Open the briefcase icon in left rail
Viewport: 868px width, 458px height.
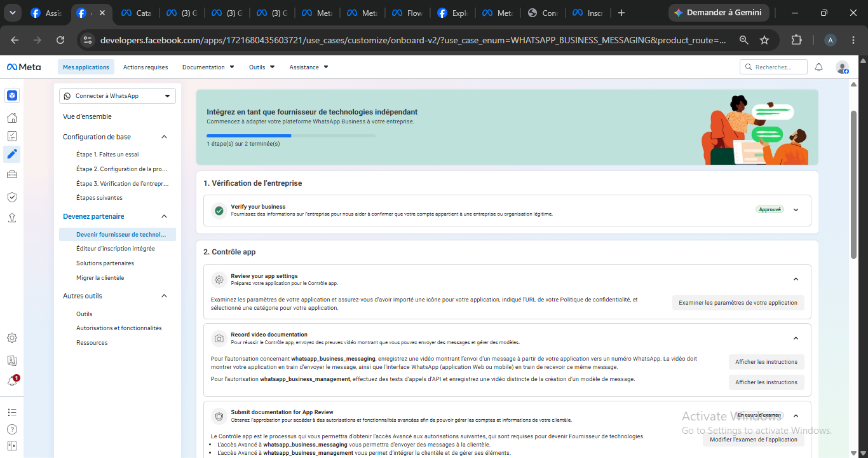[12, 174]
